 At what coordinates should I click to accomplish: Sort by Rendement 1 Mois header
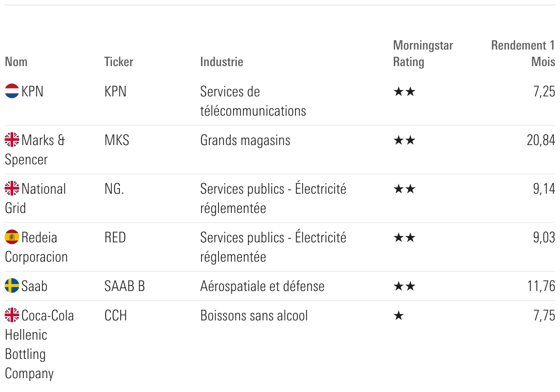click(x=523, y=53)
